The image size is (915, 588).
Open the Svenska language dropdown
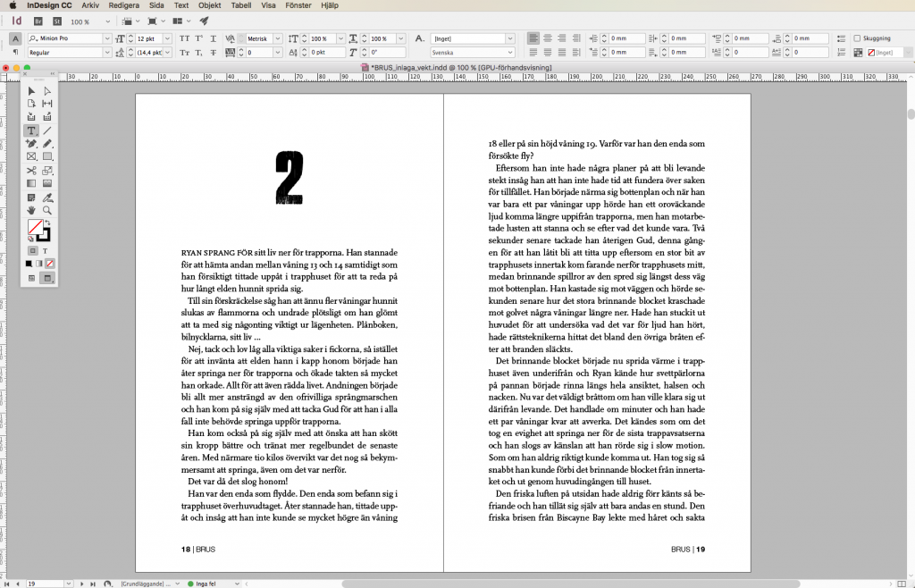pyautogui.click(x=510, y=53)
